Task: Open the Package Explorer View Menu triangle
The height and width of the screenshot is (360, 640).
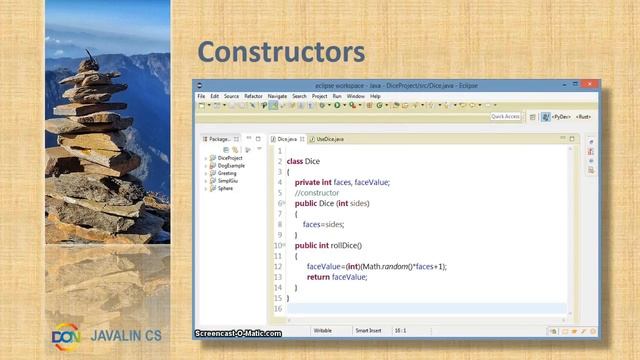Action: (x=259, y=149)
